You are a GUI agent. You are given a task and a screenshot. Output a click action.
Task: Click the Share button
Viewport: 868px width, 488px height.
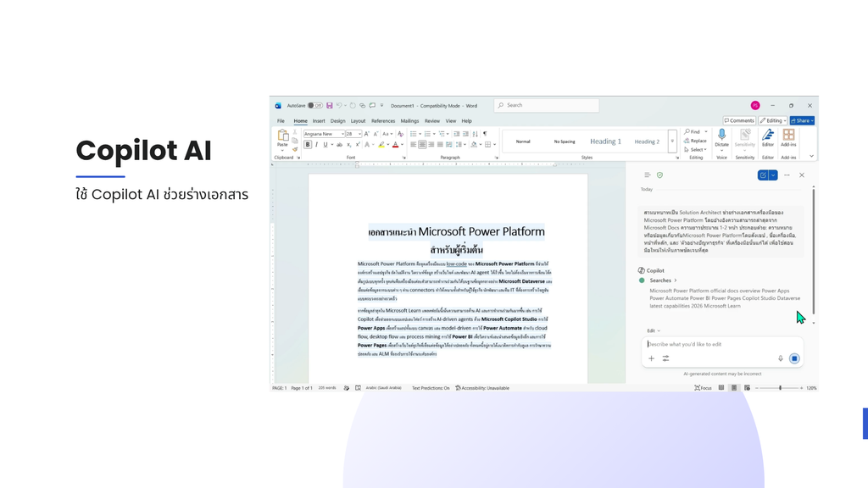(802, 120)
